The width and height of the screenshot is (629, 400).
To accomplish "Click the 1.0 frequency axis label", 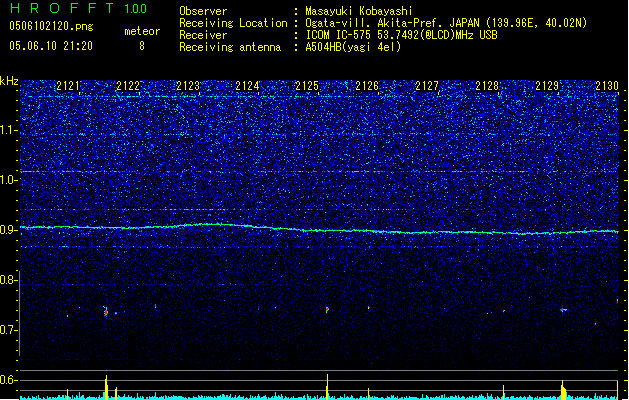I will coord(8,180).
